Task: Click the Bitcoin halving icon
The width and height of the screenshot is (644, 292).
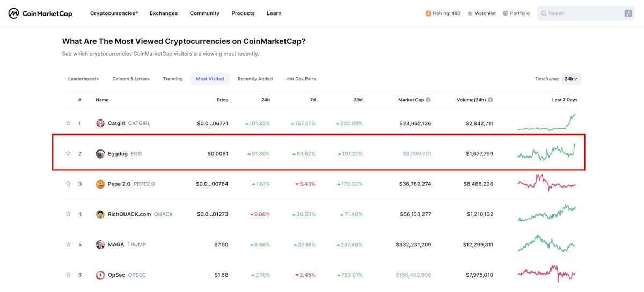Action: coord(428,13)
